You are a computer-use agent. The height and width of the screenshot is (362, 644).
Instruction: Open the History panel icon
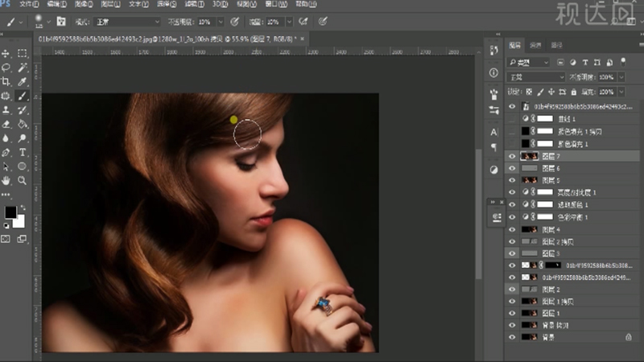click(493, 51)
